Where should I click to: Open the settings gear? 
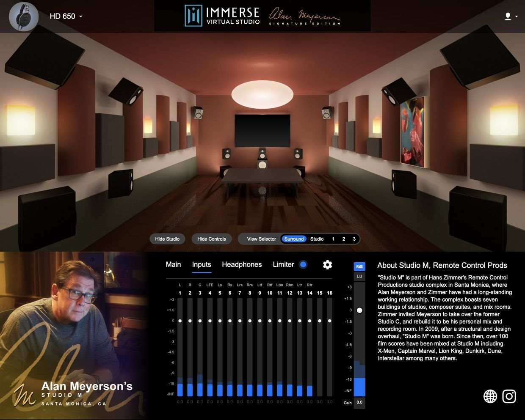327,264
